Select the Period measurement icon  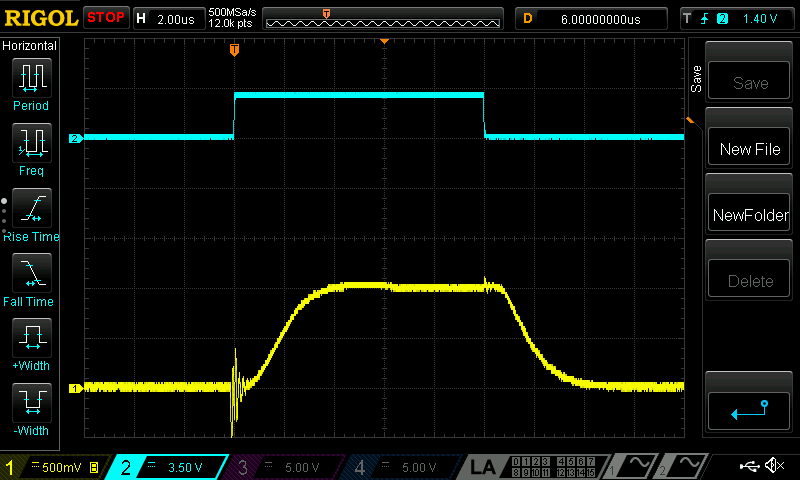(32, 78)
